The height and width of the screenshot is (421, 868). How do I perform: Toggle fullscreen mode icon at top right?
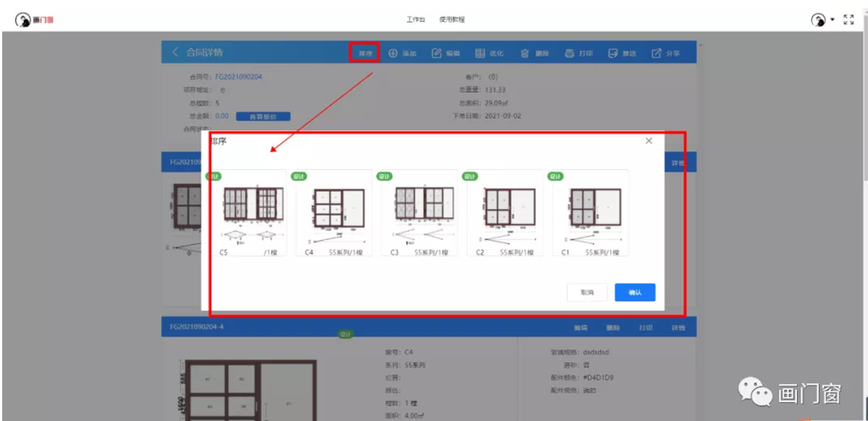coord(849,20)
